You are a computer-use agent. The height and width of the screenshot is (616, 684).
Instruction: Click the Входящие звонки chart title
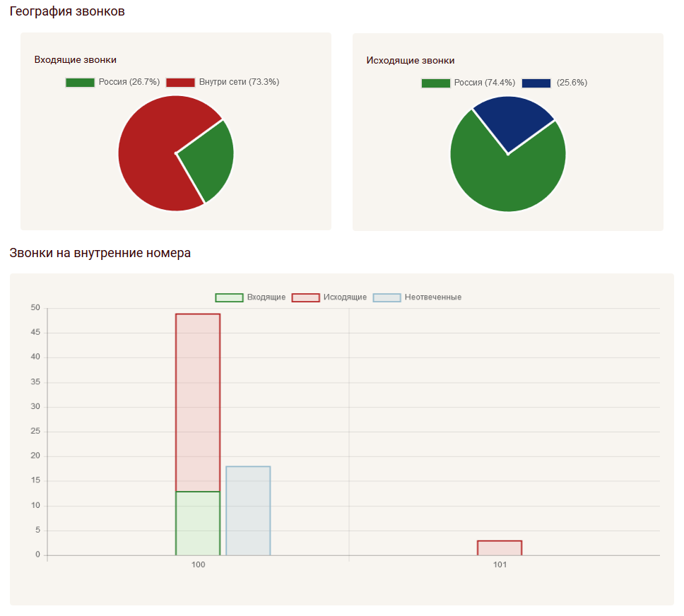click(76, 60)
